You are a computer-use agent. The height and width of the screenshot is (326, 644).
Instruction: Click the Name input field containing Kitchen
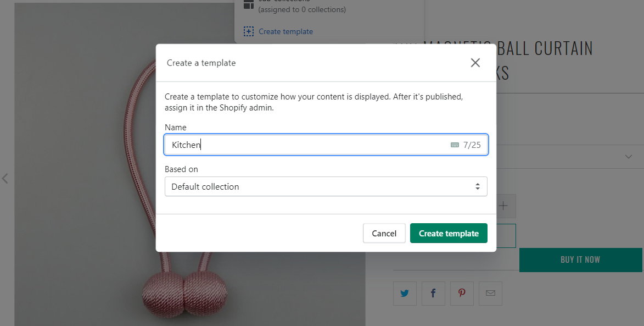pos(326,145)
